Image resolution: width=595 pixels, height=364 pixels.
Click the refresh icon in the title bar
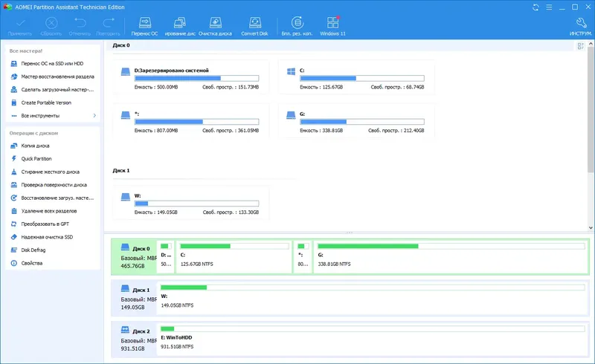point(535,7)
